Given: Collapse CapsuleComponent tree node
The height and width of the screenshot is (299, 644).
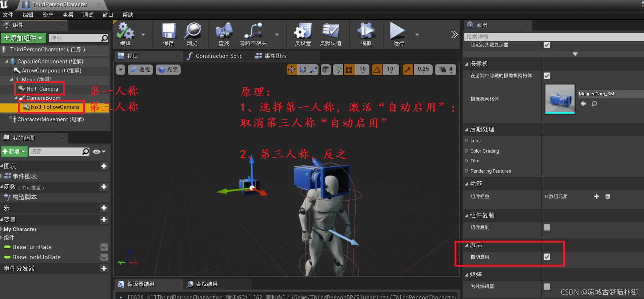Looking at the screenshot, I should (x=7, y=61).
